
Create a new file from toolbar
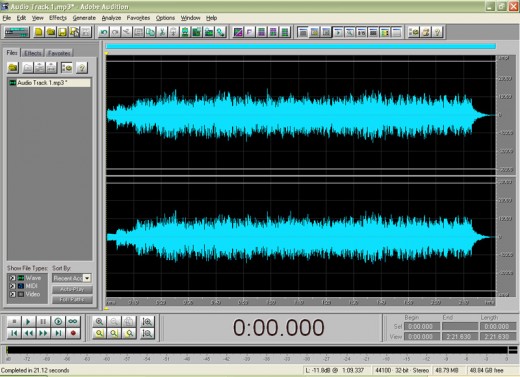click(x=39, y=32)
